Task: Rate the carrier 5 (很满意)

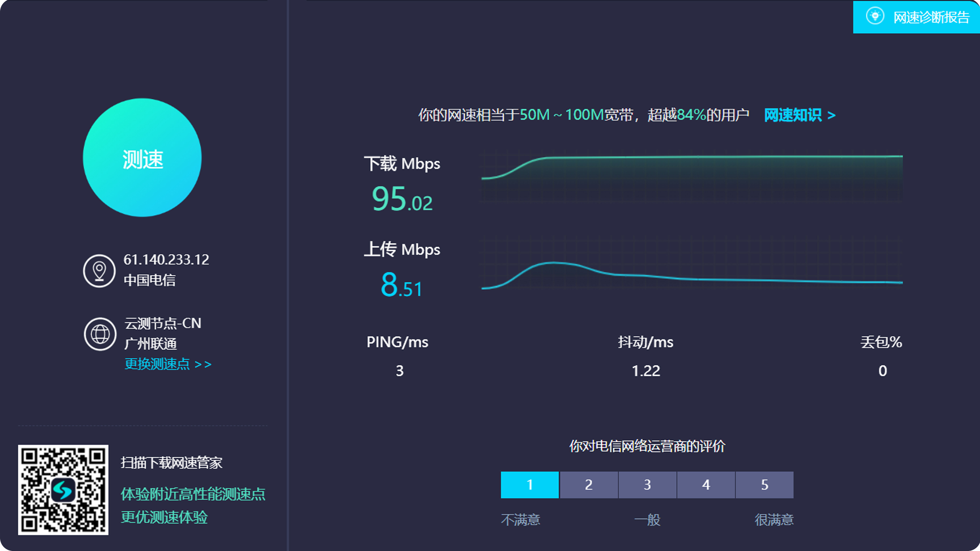Action: click(765, 485)
